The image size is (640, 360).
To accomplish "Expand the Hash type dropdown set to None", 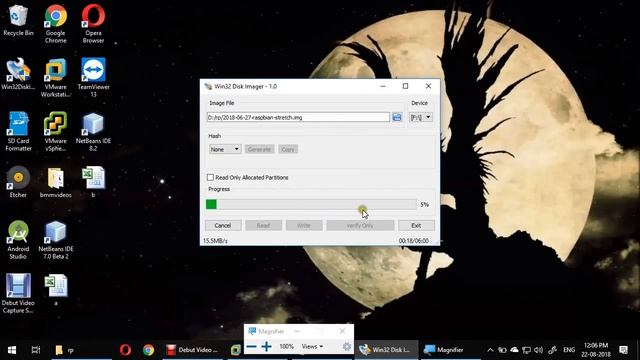I will coord(225,149).
